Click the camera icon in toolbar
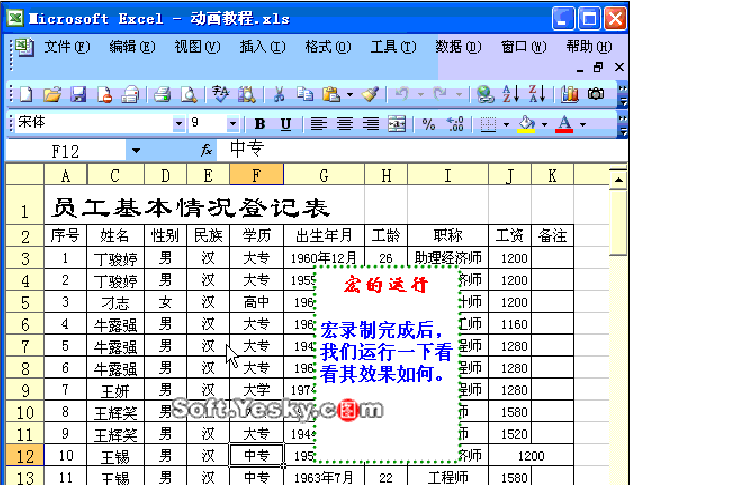The height and width of the screenshot is (485, 729). pyautogui.click(x=596, y=94)
